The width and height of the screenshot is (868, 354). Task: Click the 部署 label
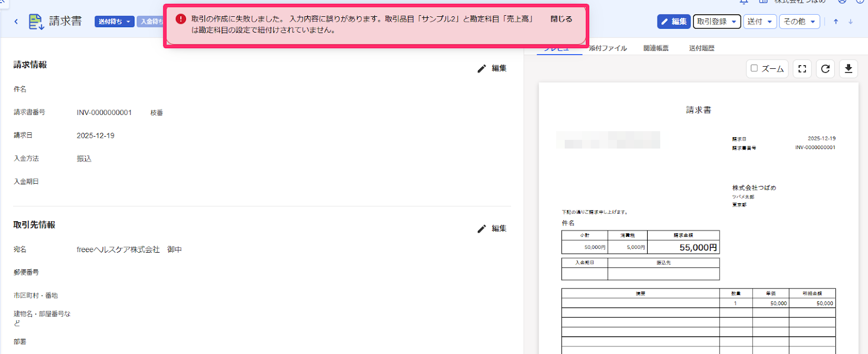pos(20,342)
